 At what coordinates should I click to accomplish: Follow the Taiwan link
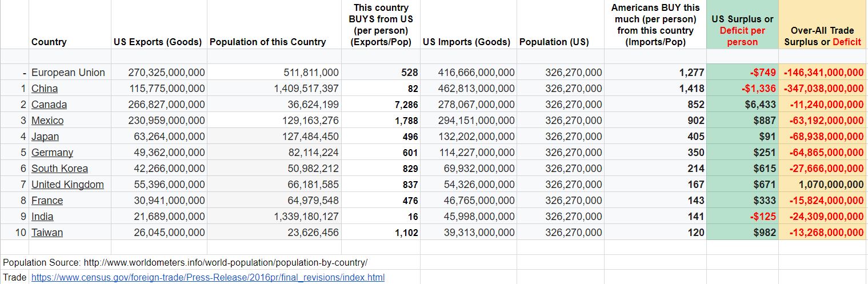47,233
